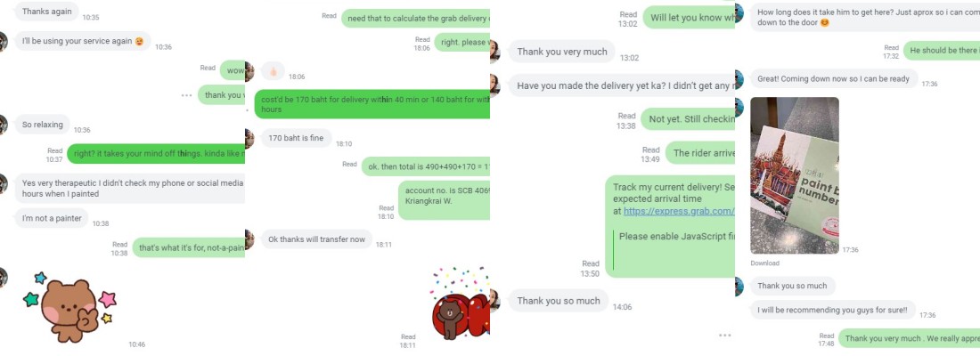Click avatar next to "So relaxing" message

(x=4, y=125)
